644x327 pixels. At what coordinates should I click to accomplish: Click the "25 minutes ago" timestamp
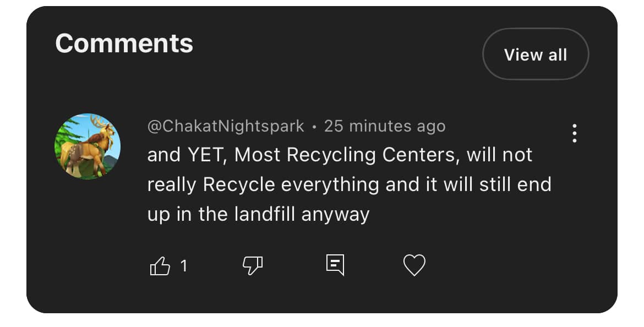[384, 126]
